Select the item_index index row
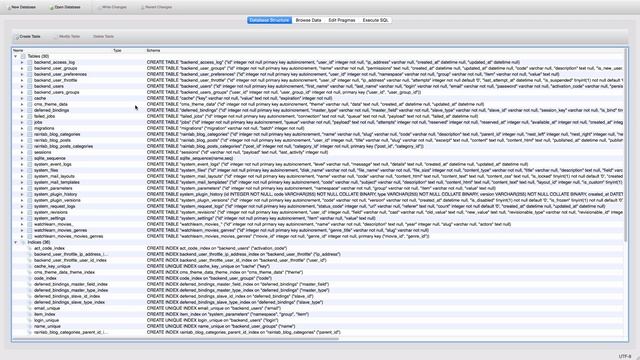640x360 pixels. pos(318,314)
